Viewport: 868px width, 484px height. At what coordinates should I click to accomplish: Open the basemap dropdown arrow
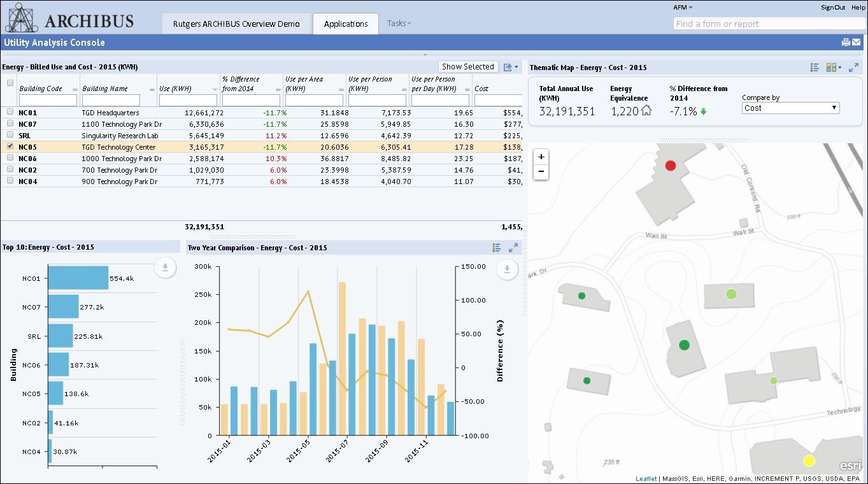[x=840, y=68]
